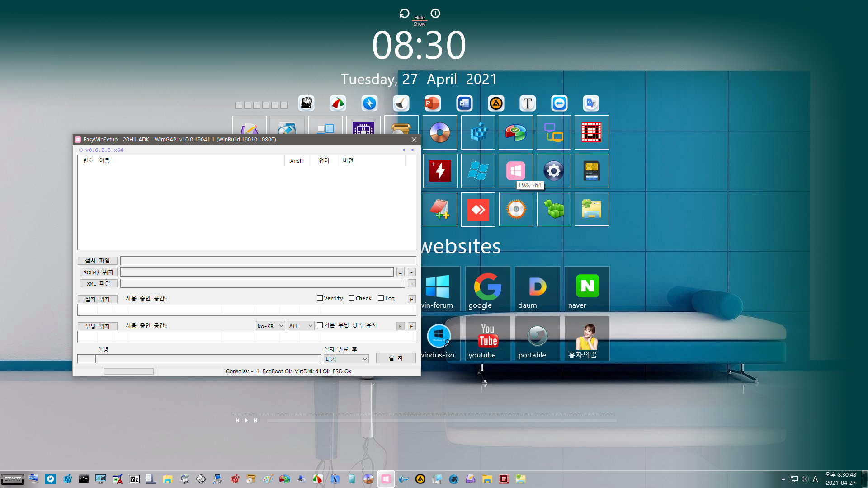Launch the Word dock icon

click(x=464, y=103)
